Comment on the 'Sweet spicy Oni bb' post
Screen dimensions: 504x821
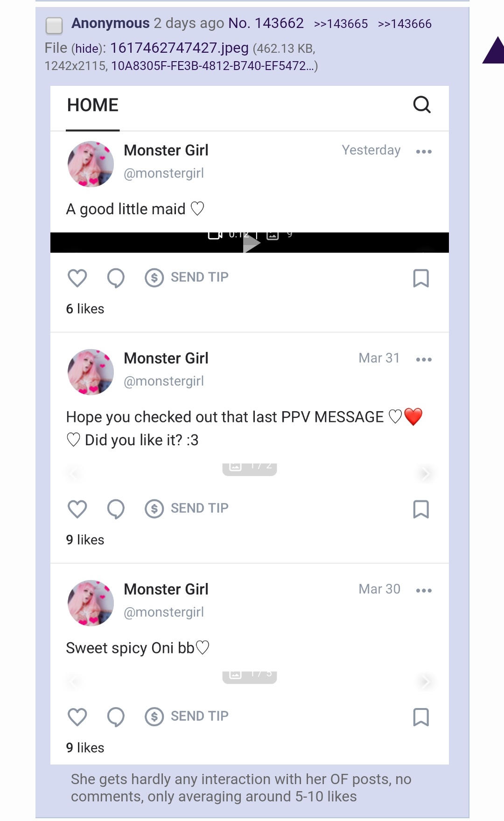pyautogui.click(x=116, y=717)
